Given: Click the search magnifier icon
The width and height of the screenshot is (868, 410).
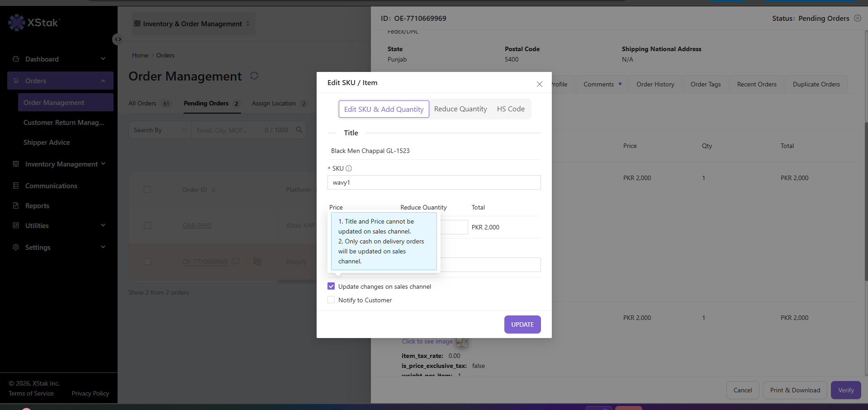Looking at the screenshot, I should pos(299,130).
